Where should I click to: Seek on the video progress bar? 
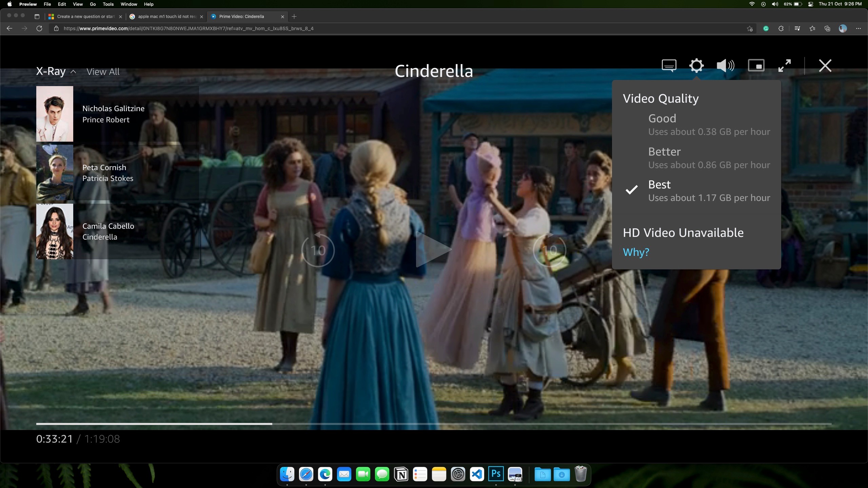point(434,424)
